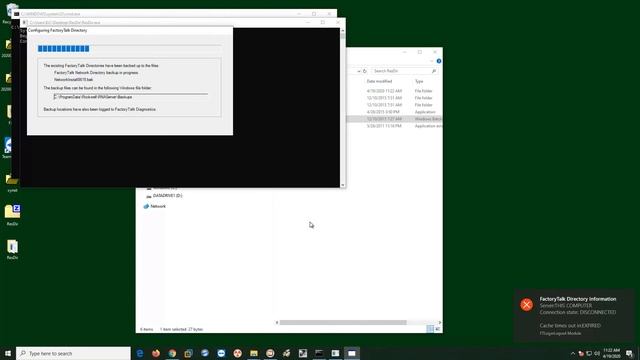Refresh the Explorer folder view
The height and width of the screenshot is (360, 640).
coord(365,71)
